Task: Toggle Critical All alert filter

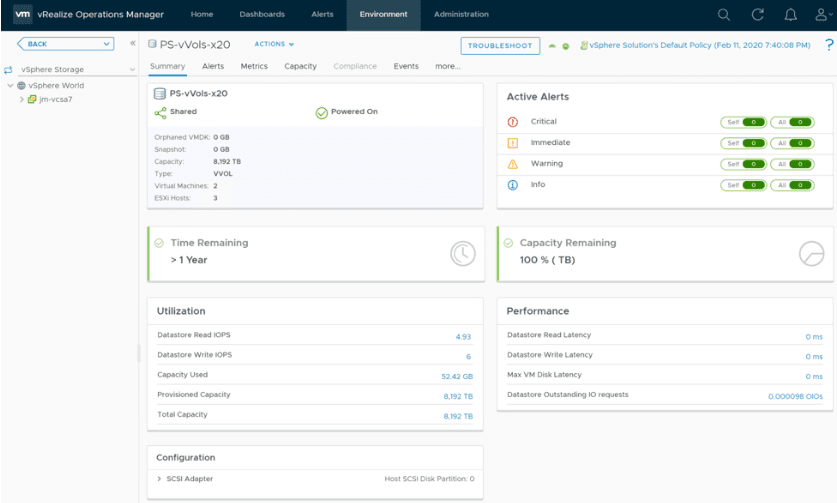Action: 792,122
